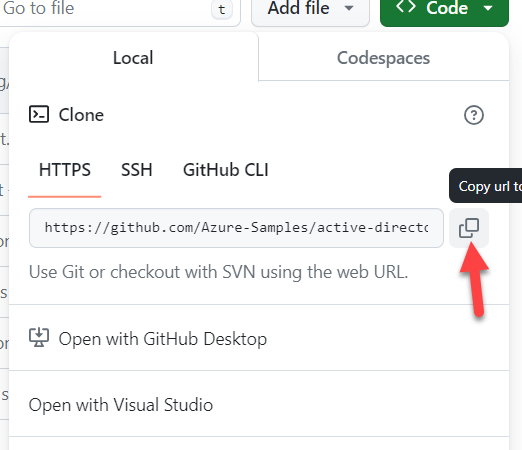Image resolution: width=522 pixels, height=450 pixels.
Task: Switch to the Codespaces tab
Action: point(383,58)
